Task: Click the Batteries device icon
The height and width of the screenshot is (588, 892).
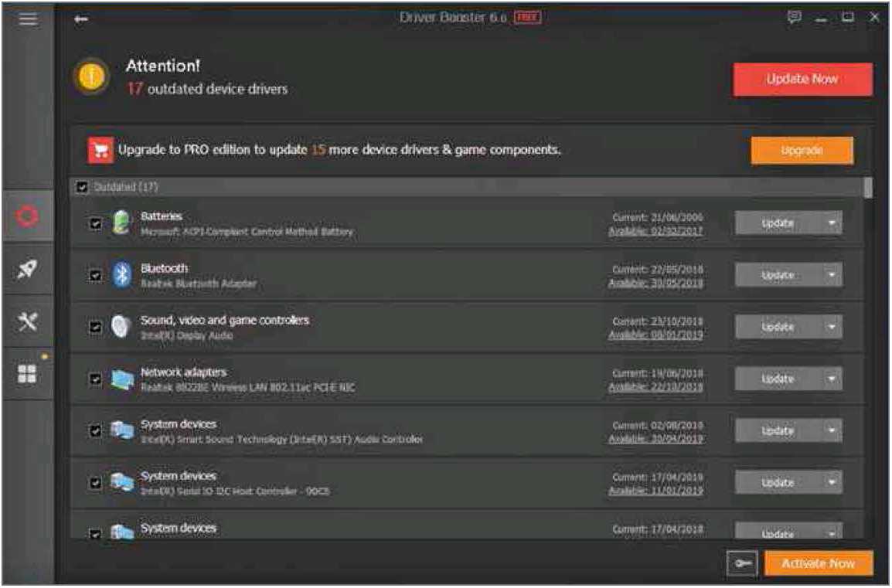Action: pyautogui.click(x=121, y=223)
